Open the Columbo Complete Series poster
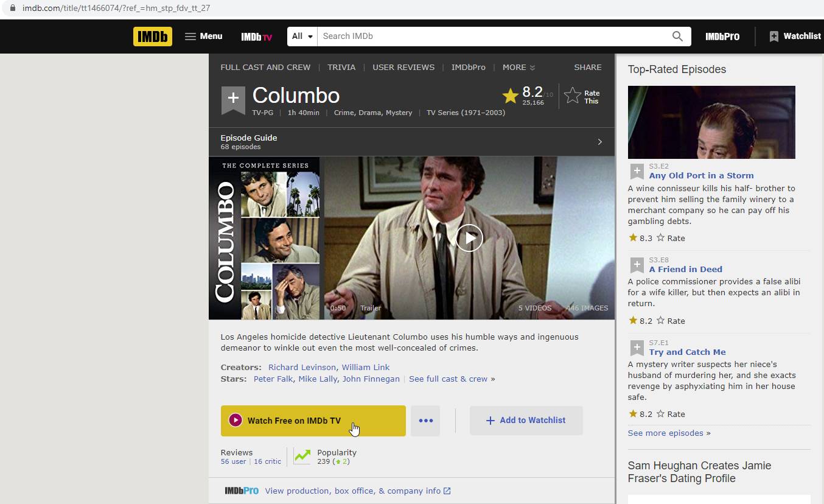Image resolution: width=824 pixels, height=504 pixels. tap(264, 239)
